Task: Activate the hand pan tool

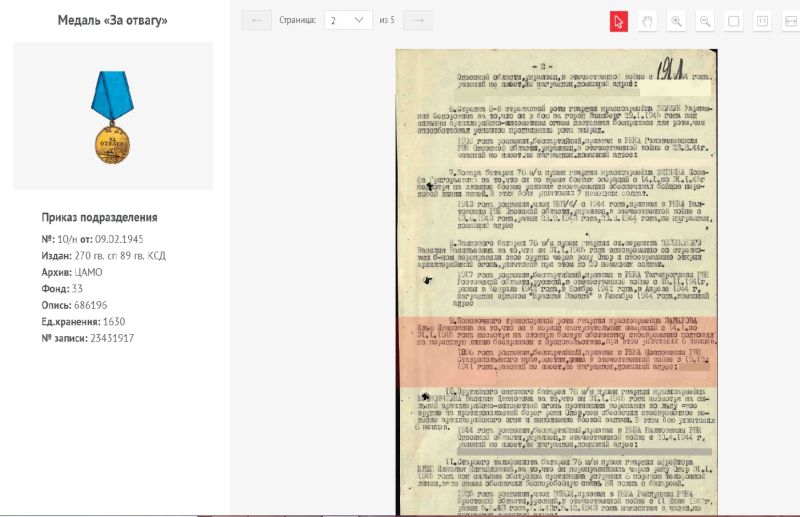Action: (x=648, y=21)
